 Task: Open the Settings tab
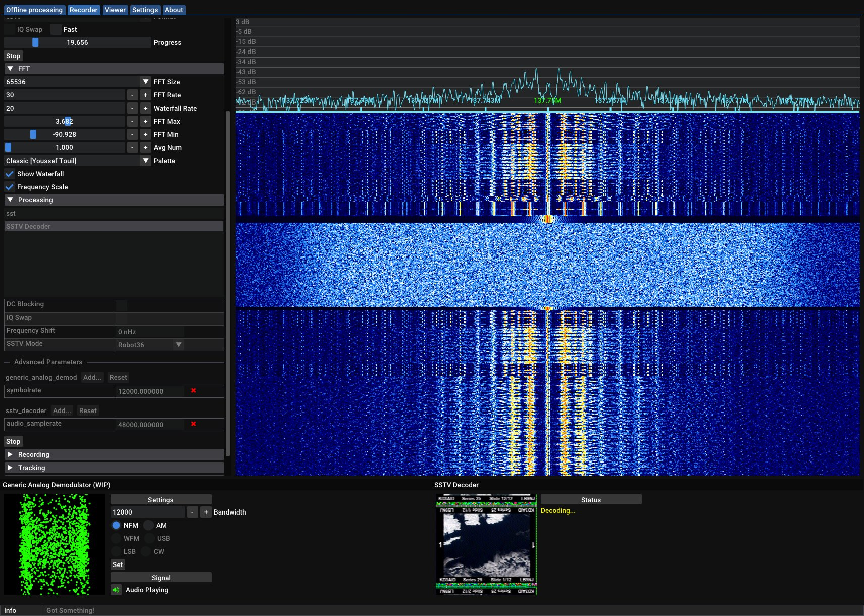(x=145, y=10)
